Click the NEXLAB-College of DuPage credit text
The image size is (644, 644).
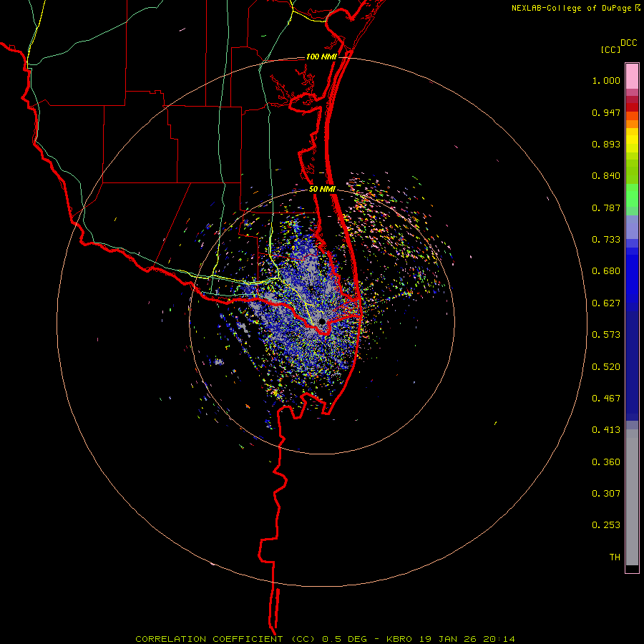(571, 8)
